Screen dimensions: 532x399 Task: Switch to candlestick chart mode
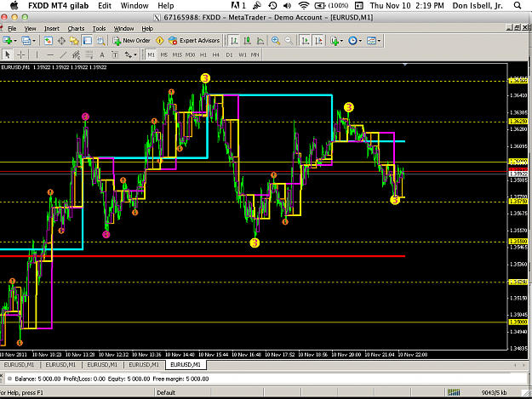coord(247,41)
